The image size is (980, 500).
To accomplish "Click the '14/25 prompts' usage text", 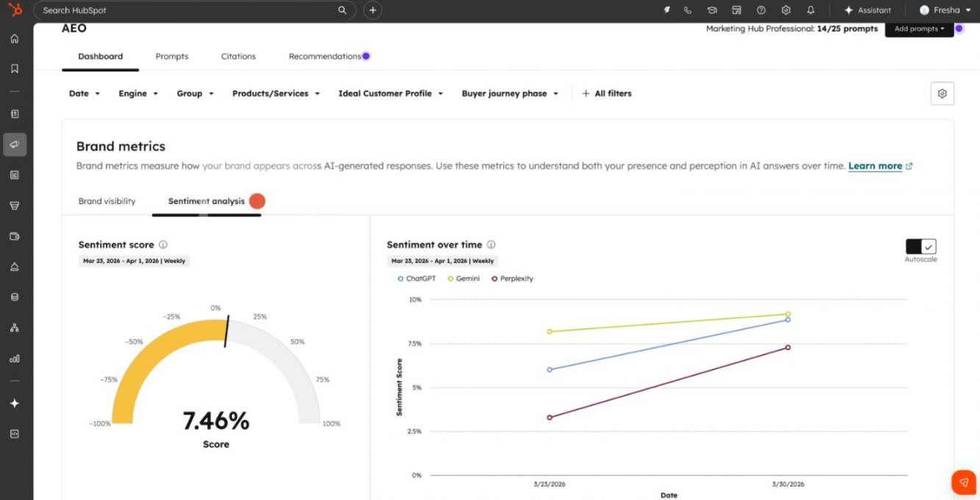I will 848,29.
